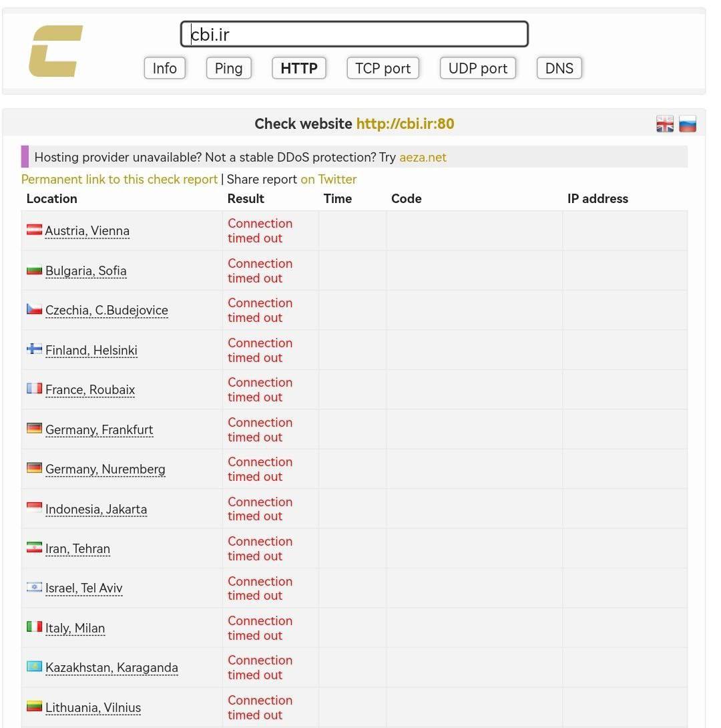Image resolution: width=721 pixels, height=728 pixels.
Task: Click the Kazakhstan flag icon
Action: (34, 667)
